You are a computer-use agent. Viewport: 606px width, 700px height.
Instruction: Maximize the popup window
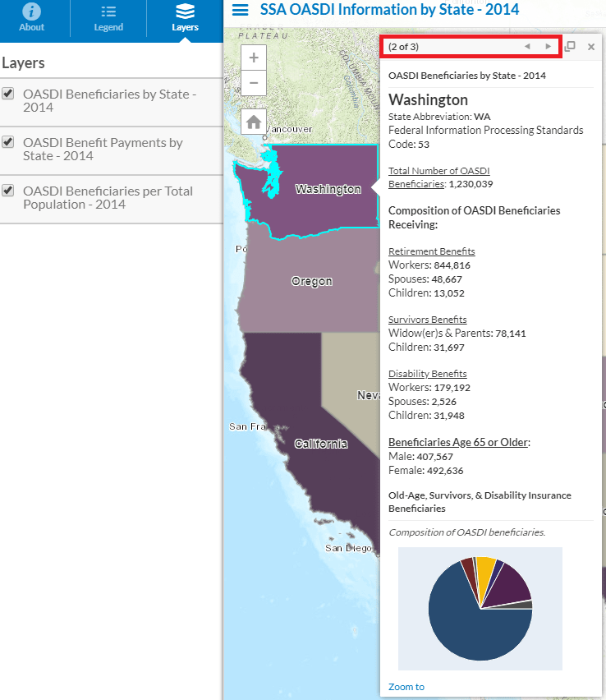pos(571,47)
